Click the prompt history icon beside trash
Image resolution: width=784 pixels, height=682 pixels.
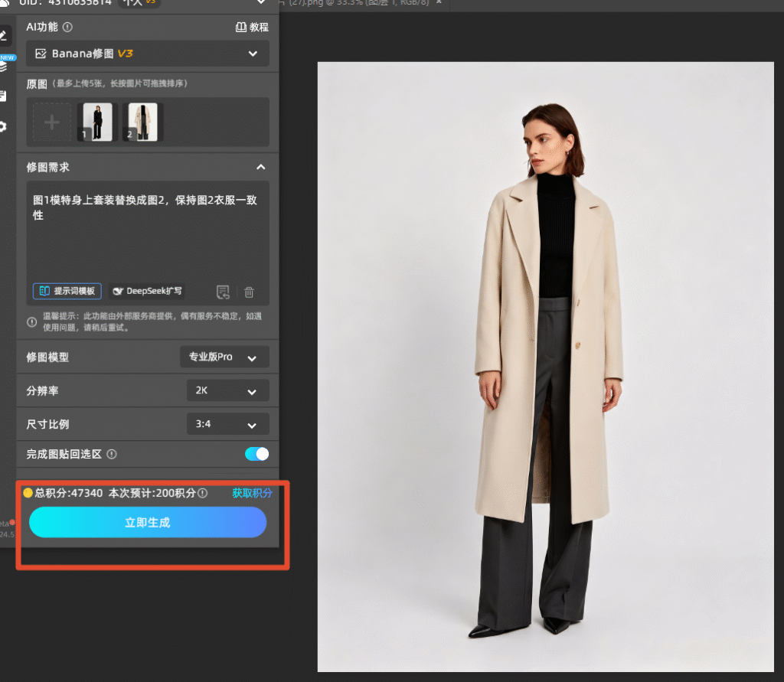point(223,292)
